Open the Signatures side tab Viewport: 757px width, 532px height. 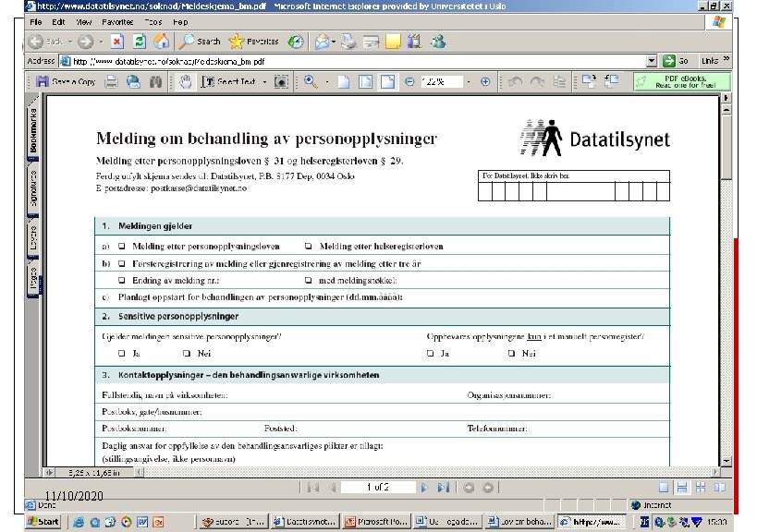click(x=33, y=188)
